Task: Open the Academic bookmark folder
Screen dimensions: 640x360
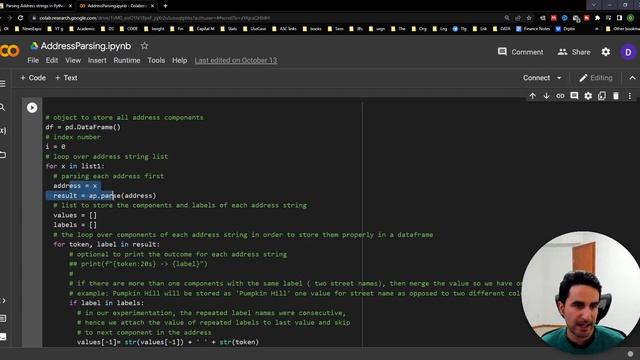Action: click(x=82, y=29)
